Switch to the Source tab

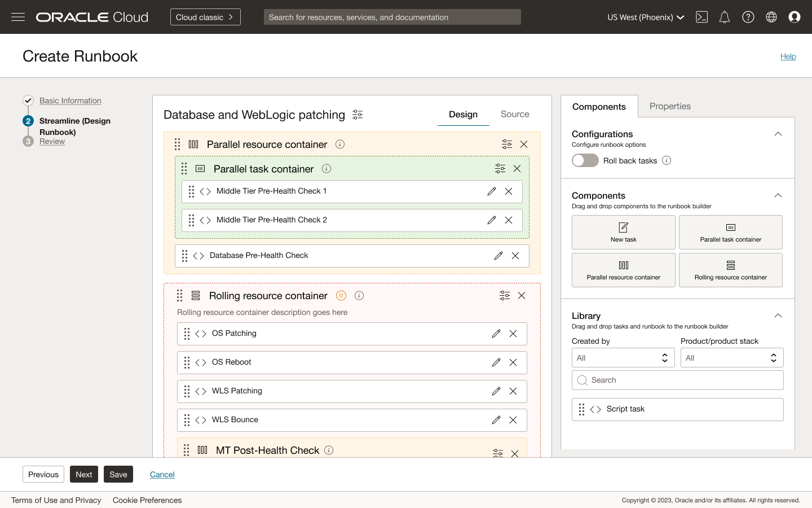click(514, 114)
